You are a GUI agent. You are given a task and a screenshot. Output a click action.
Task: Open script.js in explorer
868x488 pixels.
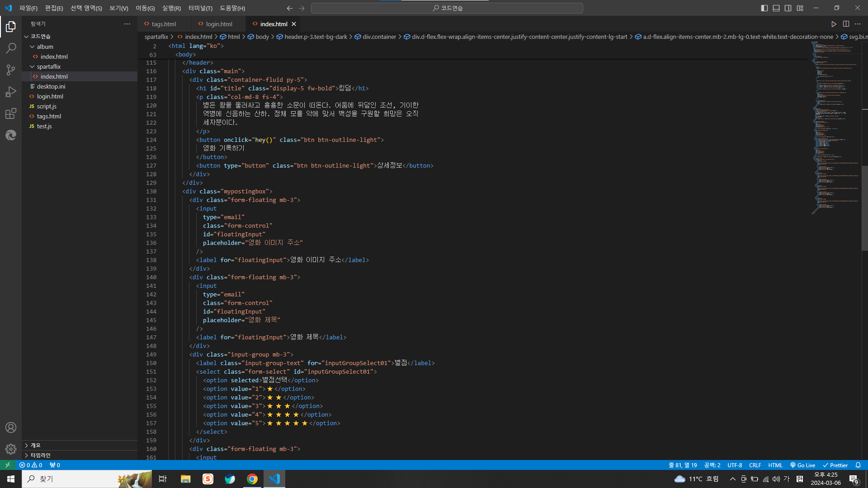pos(80,106)
